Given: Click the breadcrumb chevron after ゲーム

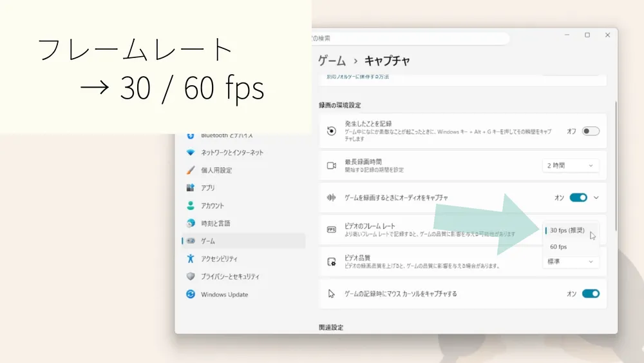Looking at the screenshot, I should click(x=355, y=61).
